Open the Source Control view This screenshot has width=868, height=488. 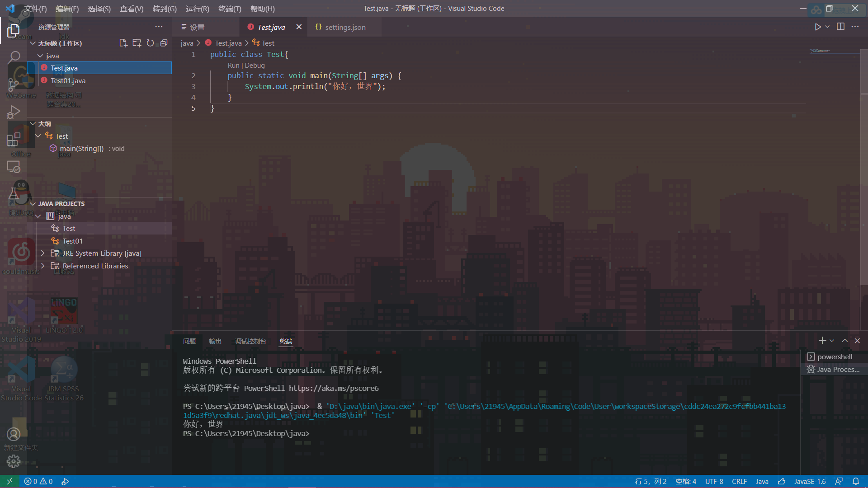(x=14, y=84)
